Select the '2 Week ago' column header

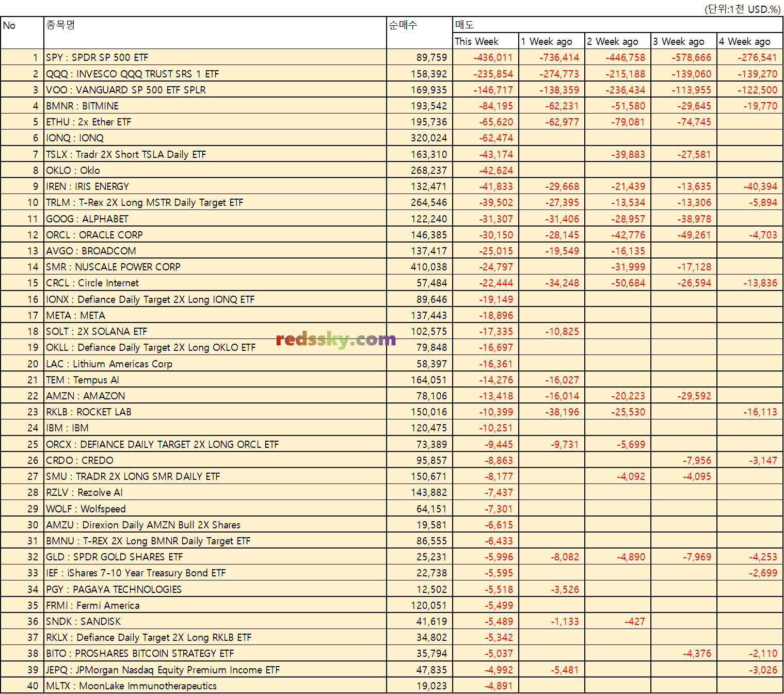(x=618, y=41)
